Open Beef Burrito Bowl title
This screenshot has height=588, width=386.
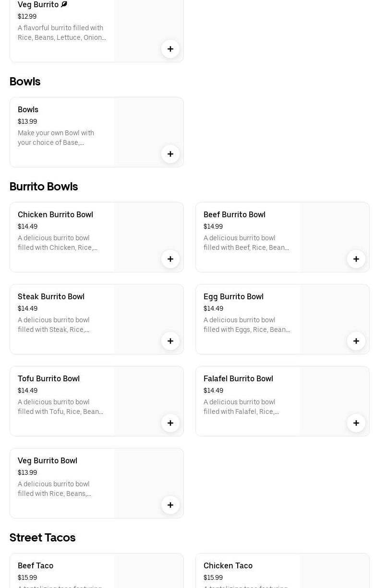pyautogui.click(x=234, y=215)
